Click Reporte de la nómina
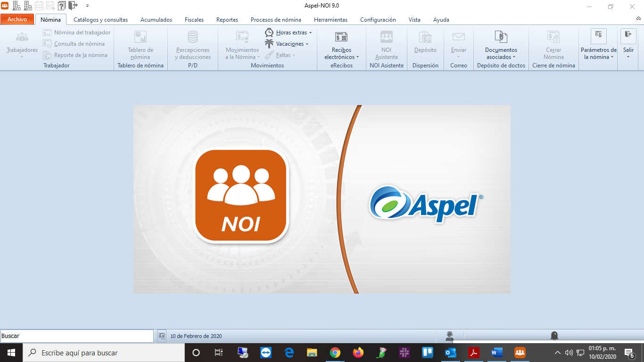 pyautogui.click(x=75, y=55)
